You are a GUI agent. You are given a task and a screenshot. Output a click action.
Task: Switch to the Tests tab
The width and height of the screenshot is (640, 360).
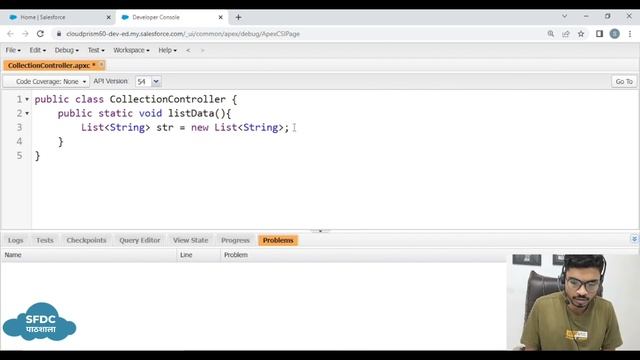pyautogui.click(x=44, y=240)
